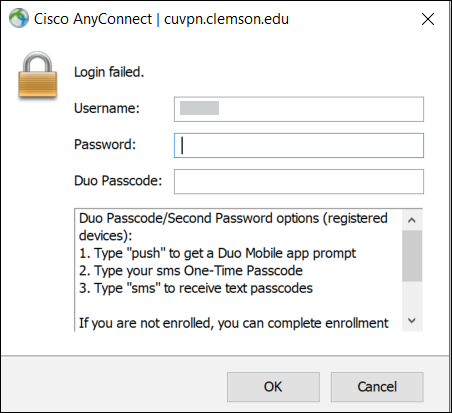Image resolution: width=452 pixels, height=413 pixels.
Task: Cancel the VPN login
Action: 377,387
